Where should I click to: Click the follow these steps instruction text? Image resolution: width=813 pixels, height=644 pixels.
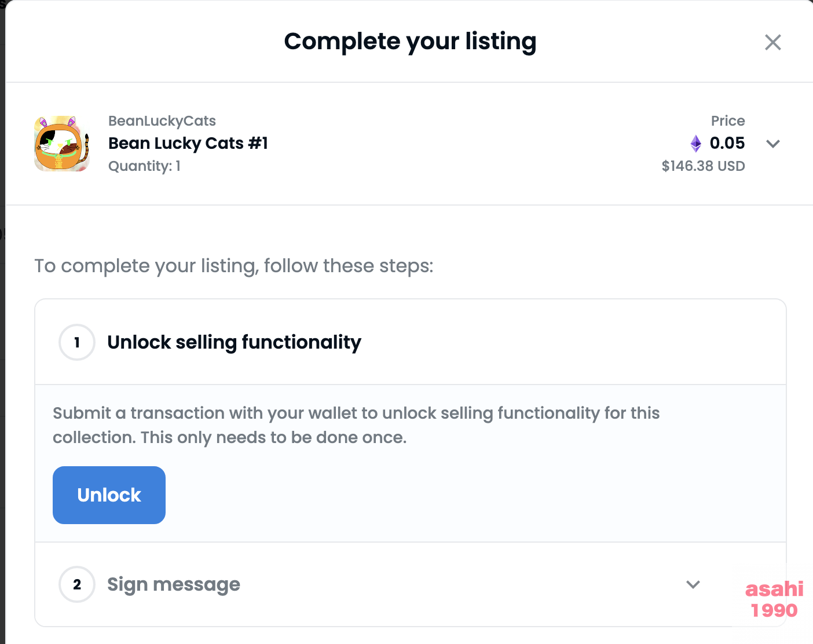[x=234, y=266]
